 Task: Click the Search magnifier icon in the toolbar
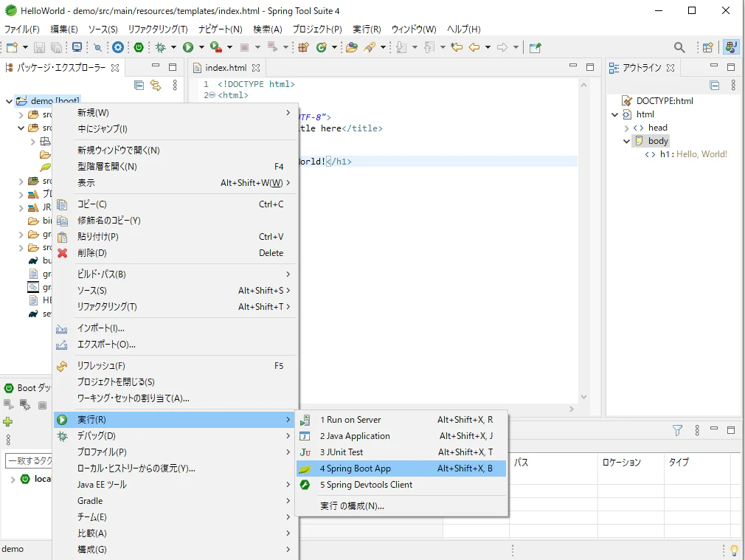tap(679, 47)
